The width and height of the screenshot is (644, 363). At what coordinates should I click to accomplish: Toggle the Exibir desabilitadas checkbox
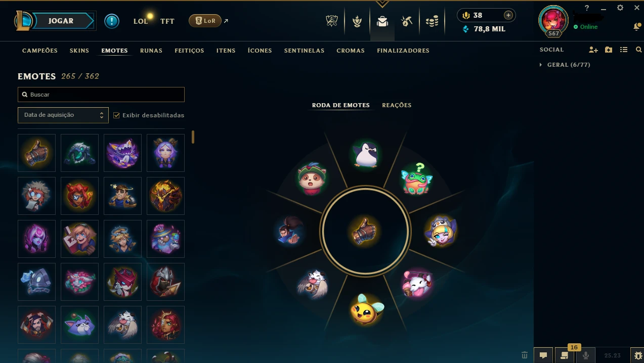[x=117, y=115]
